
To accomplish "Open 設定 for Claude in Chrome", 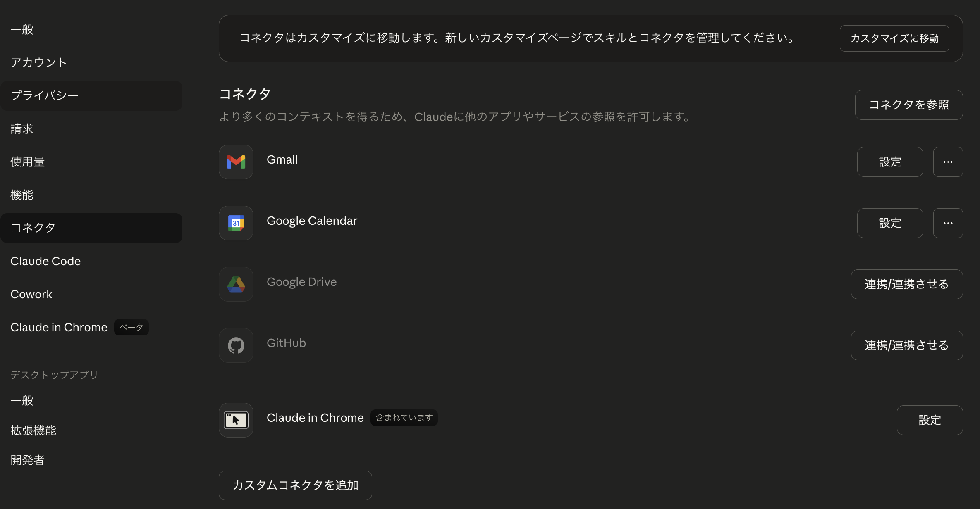I will pyautogui.click(x=930, y=420).
